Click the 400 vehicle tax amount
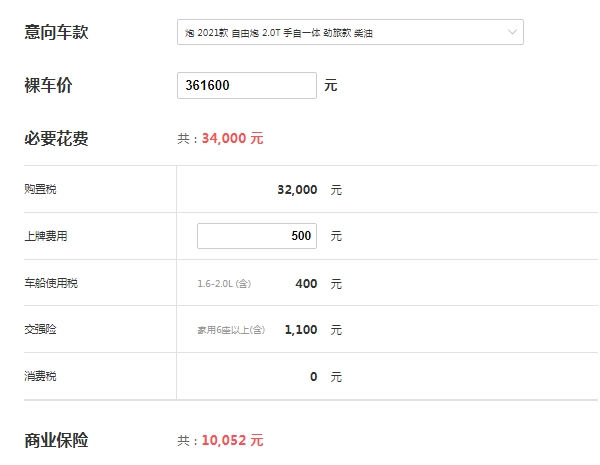Screen dimensions: 600x465 [306, 284]
